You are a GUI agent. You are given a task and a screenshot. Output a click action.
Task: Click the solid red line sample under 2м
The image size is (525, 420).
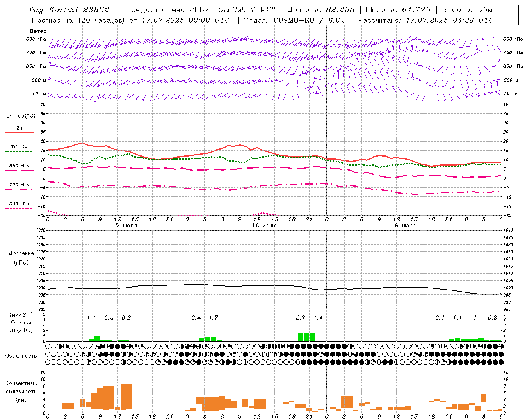pos(19,133)
